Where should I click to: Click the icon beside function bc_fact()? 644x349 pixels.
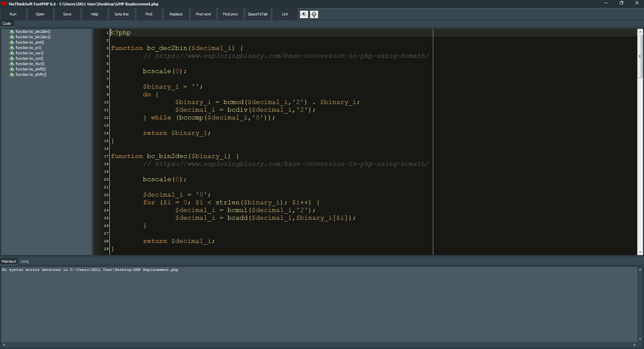pyautogui.click(x=11, y=64)
